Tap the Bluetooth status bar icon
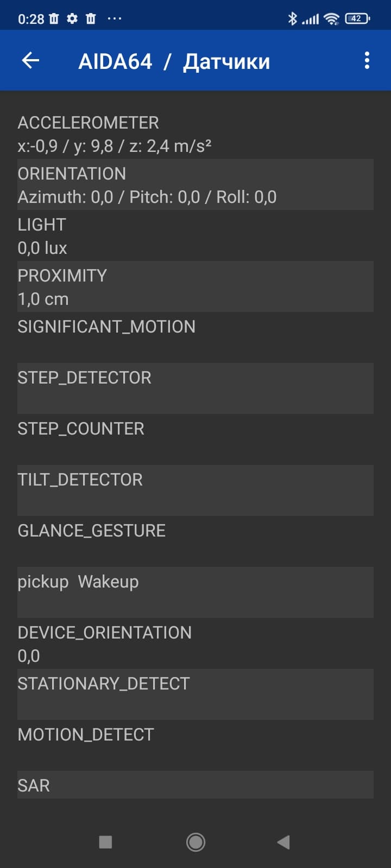 coord(292,18)
